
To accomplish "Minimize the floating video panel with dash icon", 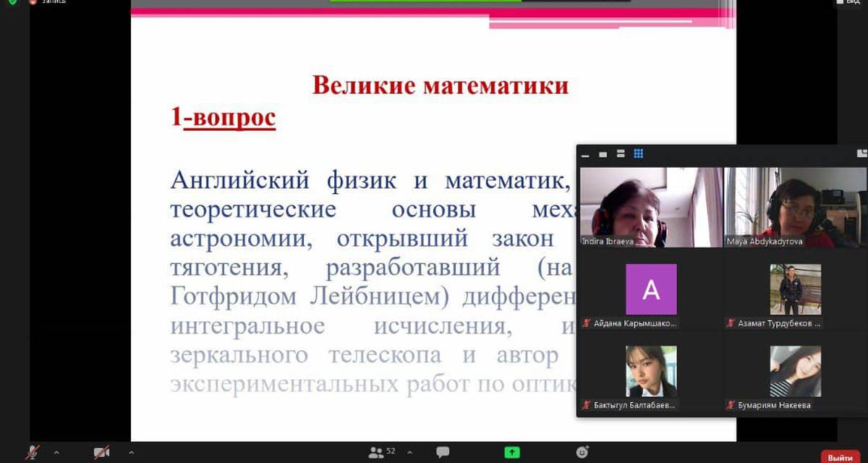I will click(585, 154).
